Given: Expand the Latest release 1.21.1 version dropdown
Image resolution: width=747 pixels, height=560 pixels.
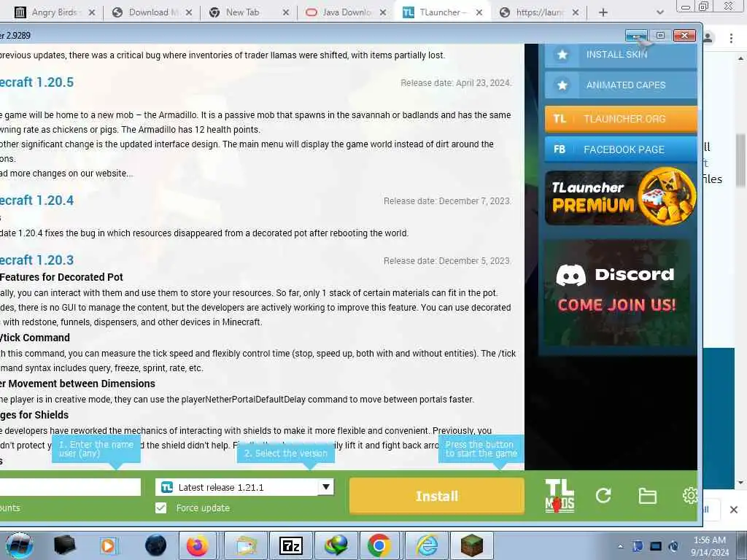Looking at the screenshot, I should pyautogui.click(x=326, y=487).
